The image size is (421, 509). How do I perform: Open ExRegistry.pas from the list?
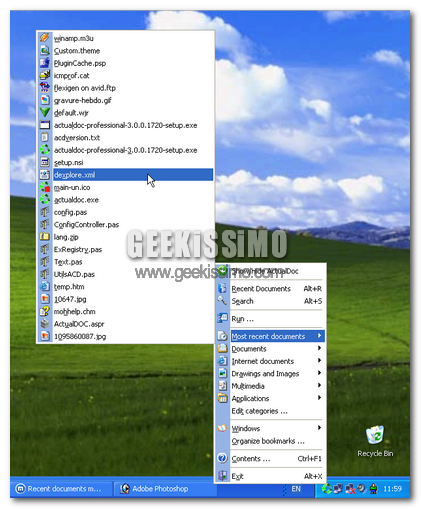click(x=126, y=249)
